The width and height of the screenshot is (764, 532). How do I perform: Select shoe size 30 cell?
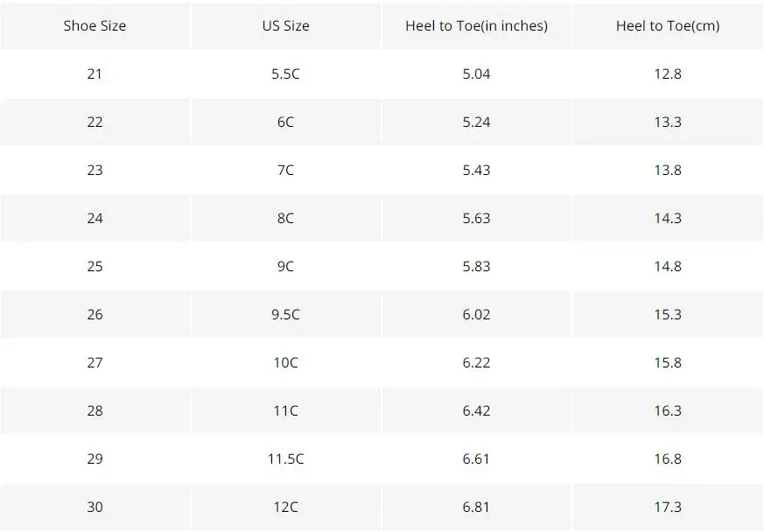point(95,507)
